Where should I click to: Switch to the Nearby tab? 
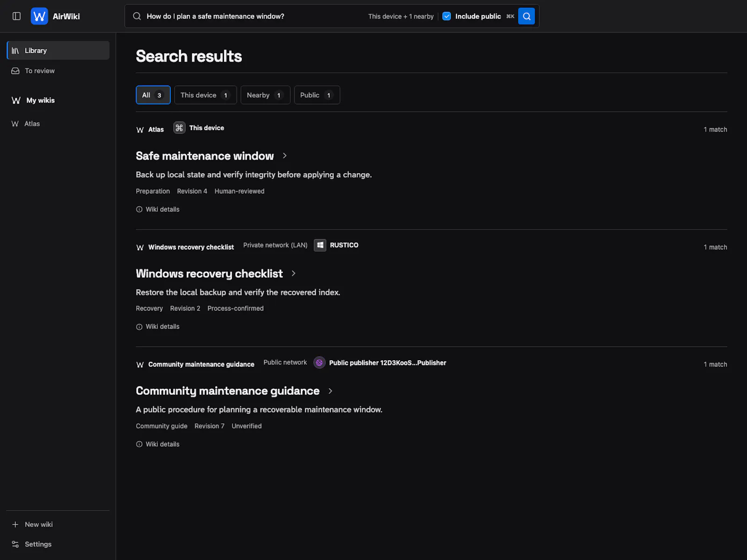[265, 95]
